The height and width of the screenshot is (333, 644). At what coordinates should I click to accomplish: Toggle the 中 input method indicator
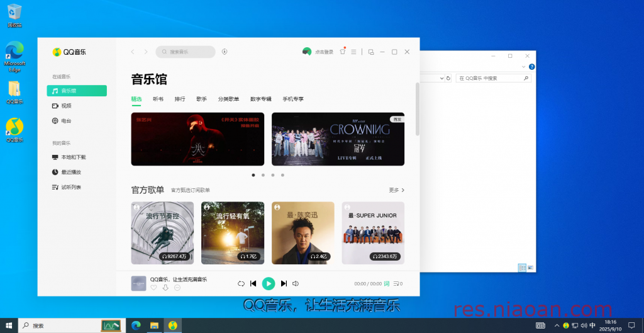pos(592,325)
